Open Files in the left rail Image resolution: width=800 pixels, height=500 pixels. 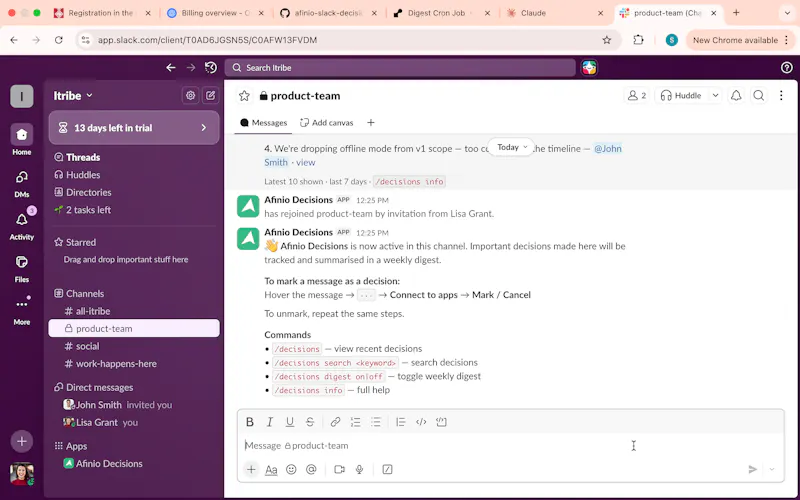click(x=21, y=269)
